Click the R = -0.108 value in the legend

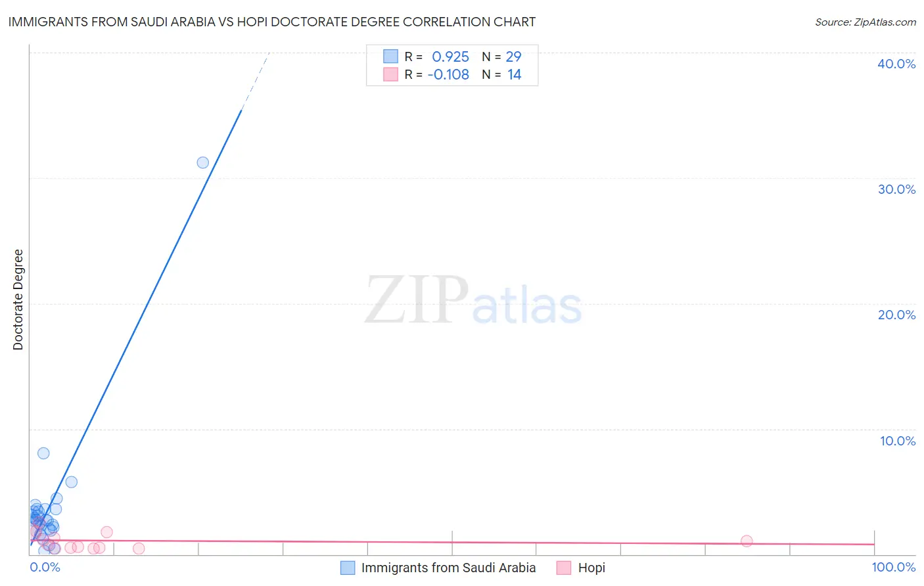[437, 74]
